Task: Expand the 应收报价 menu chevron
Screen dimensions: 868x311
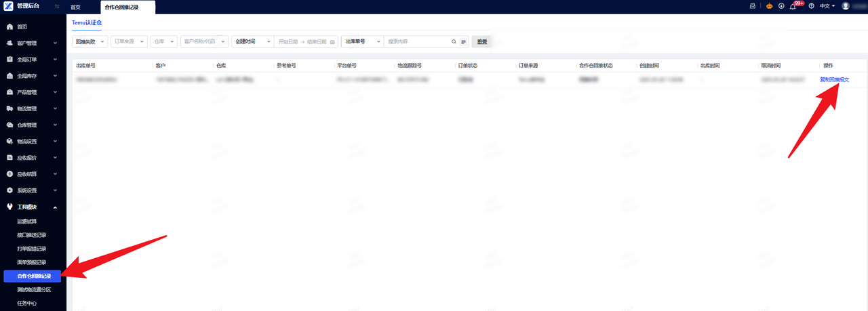Action: pos(56,158)
